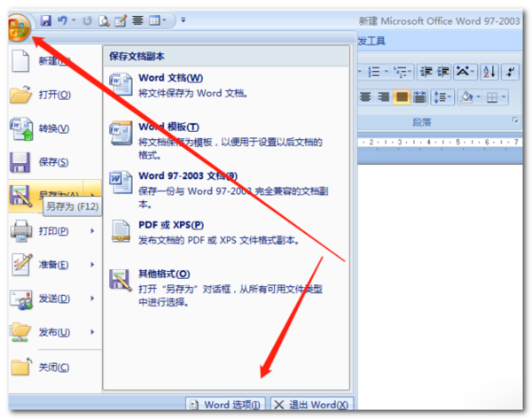Open shading color dropdown arrow
532x419 pixels.
(x=479, y=97)
